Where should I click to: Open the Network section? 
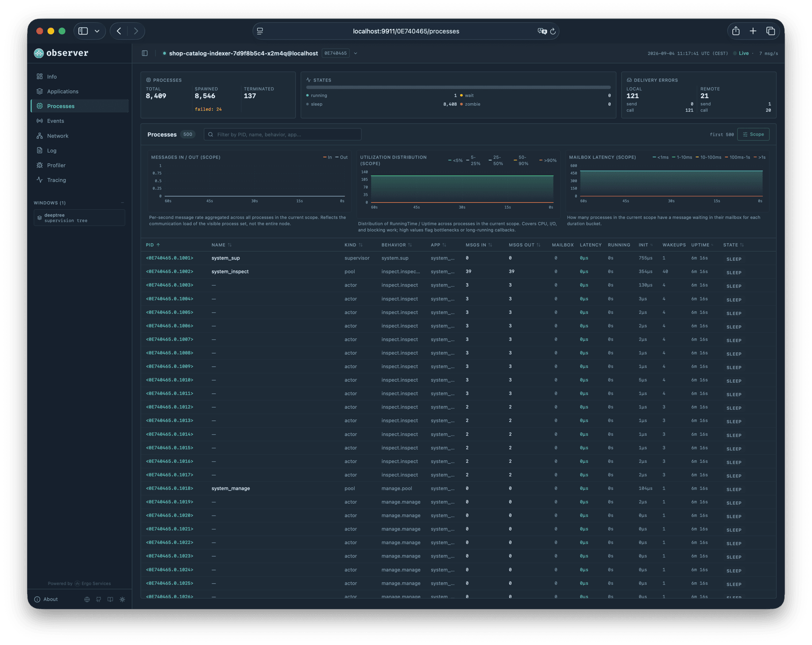[80, 136]
